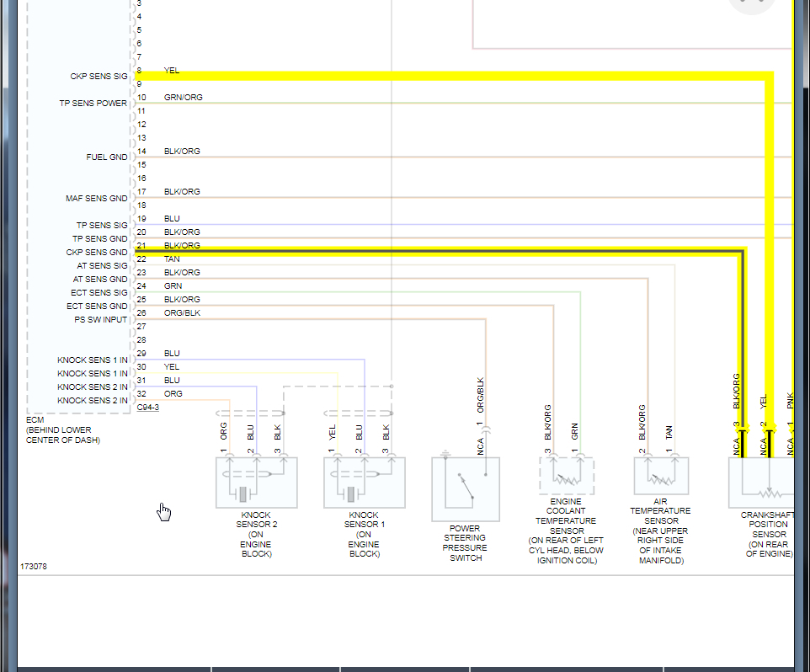
Task: Select the Knock Sensor 1 component symbol
Action: (365, 483)
